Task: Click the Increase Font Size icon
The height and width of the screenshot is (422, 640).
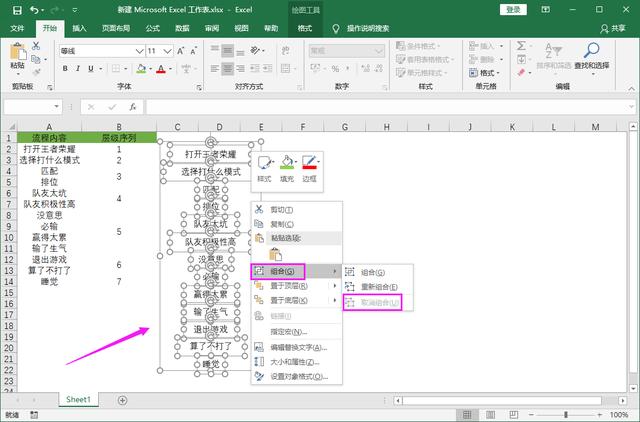Action: [180, 51]
